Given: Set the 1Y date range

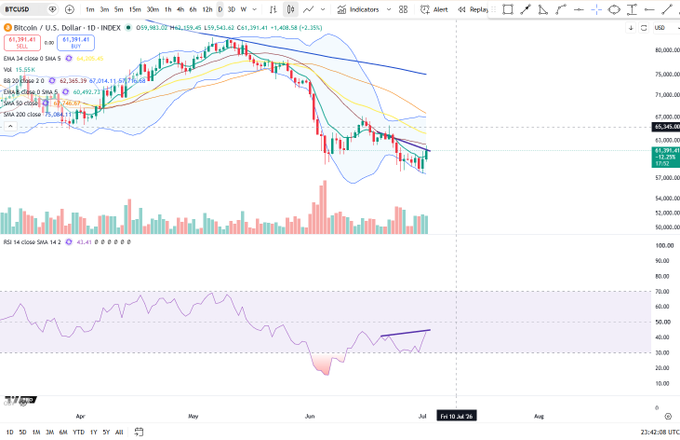Looking at the screenshot, I should (x=94, y=432).
